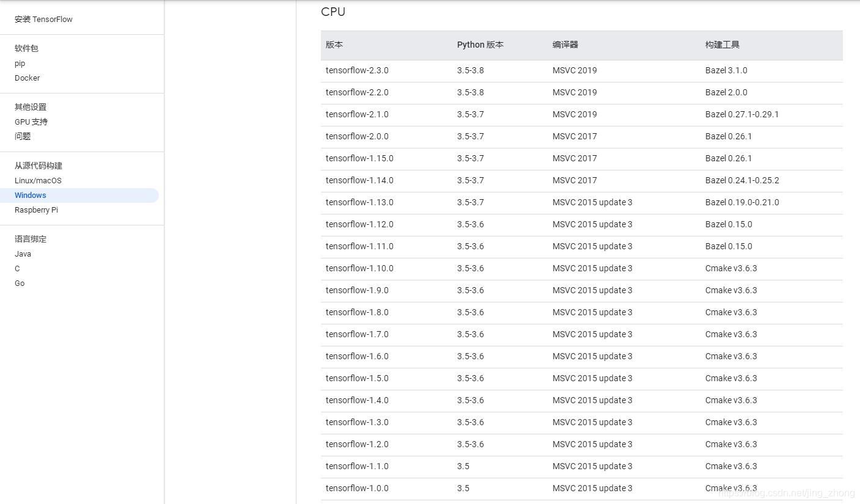The image size is (860, 504).
Task: Click Python 3.5 in the tensorflow-1.1.0 row
Action: pyautogui.click(x=463, y=466)
